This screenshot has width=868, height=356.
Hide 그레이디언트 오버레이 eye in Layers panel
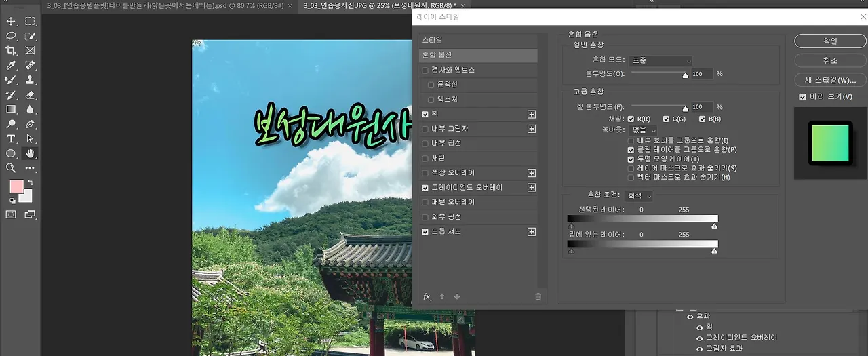(700, 338)
